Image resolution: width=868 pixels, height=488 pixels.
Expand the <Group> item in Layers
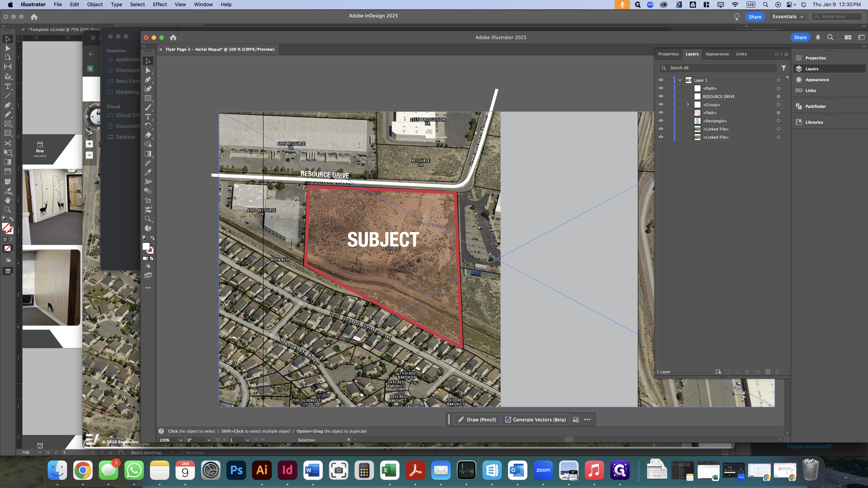pos(688,104)
